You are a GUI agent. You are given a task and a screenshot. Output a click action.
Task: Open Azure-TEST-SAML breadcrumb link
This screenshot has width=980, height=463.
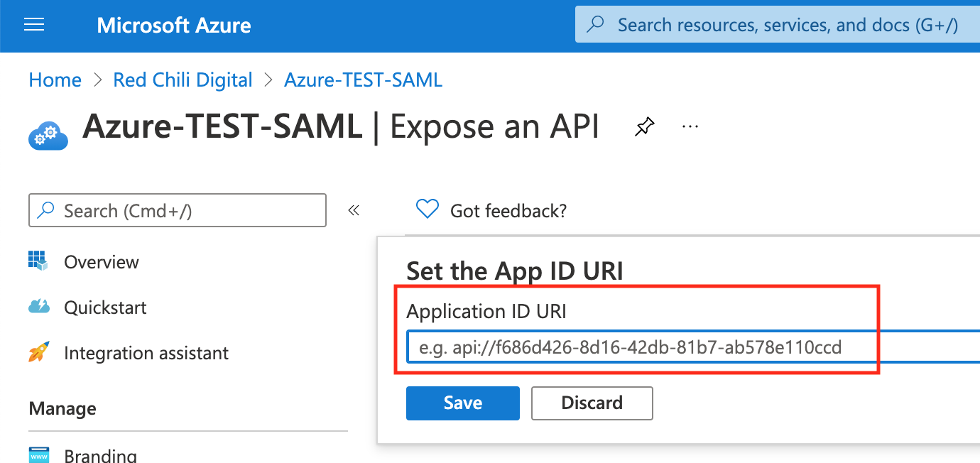pos(363,80)
